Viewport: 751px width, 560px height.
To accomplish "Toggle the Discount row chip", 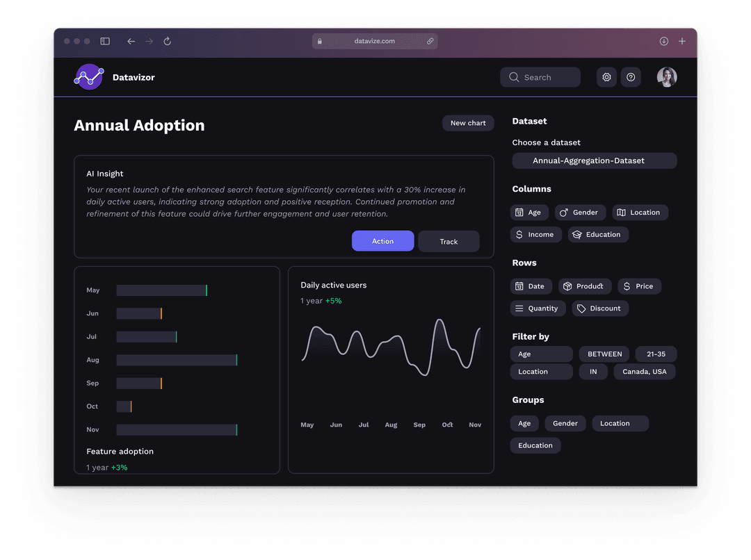I will tap(599, 308).
